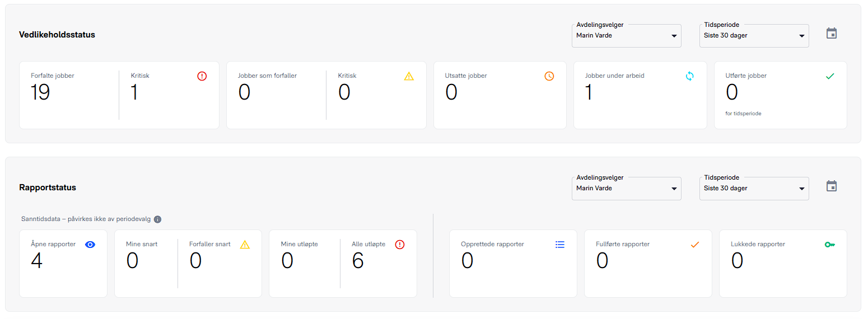
Task: Click the yellow warning triangle on Jobber som forfaller
Action: pos(409,76)
